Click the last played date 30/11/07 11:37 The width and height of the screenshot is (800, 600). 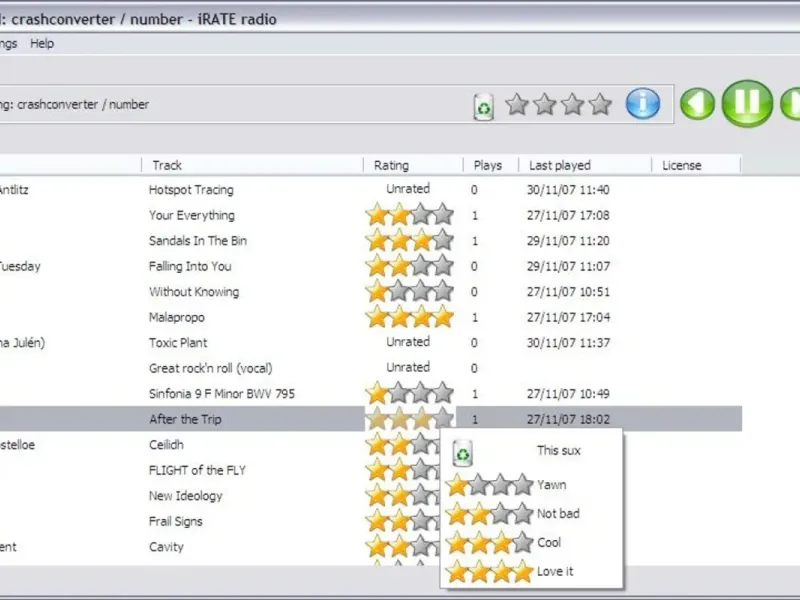point(568,343)
